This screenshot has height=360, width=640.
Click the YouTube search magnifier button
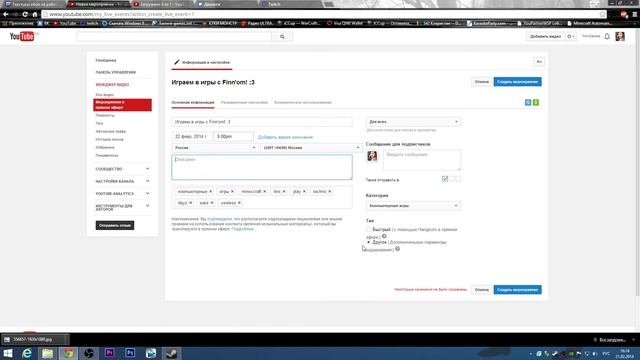282,37
